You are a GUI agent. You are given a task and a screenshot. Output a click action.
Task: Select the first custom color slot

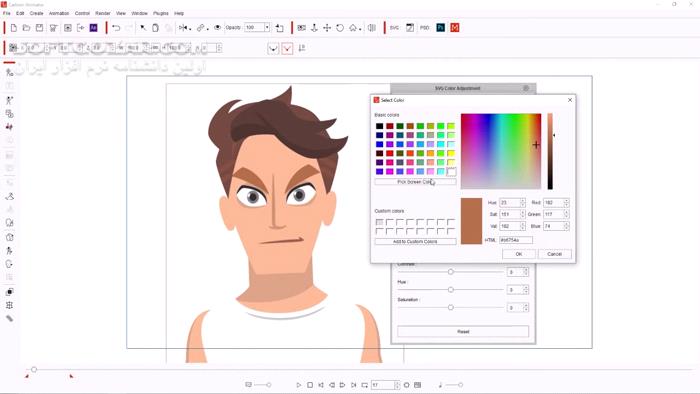(379, 222)
